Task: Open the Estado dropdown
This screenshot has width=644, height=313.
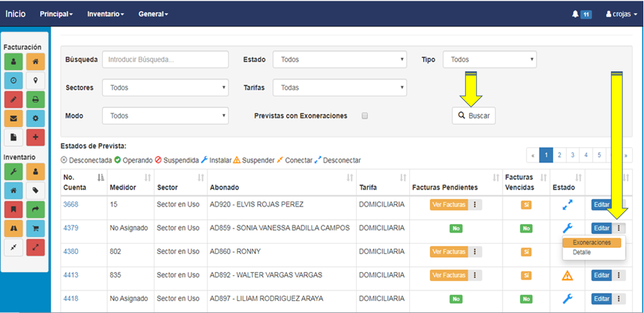Action: coord(340,59)
